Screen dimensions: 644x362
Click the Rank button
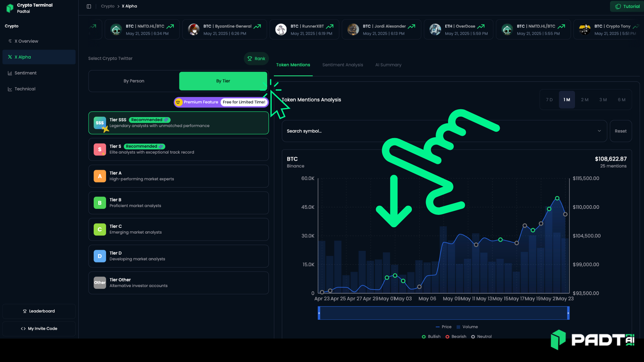(256, 59)
